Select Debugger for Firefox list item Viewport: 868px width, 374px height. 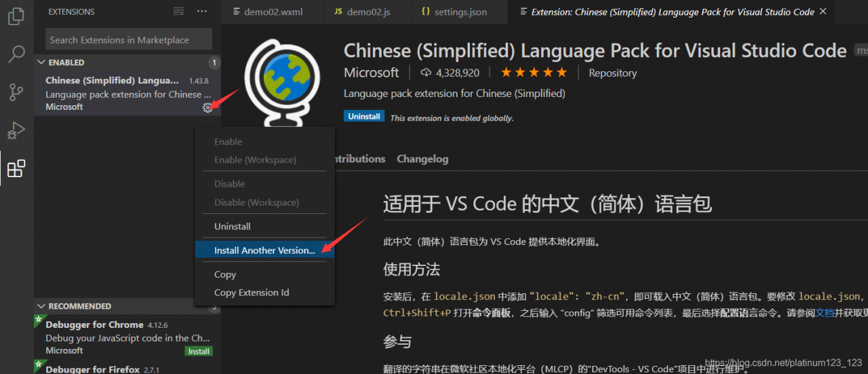click(127, 367)
